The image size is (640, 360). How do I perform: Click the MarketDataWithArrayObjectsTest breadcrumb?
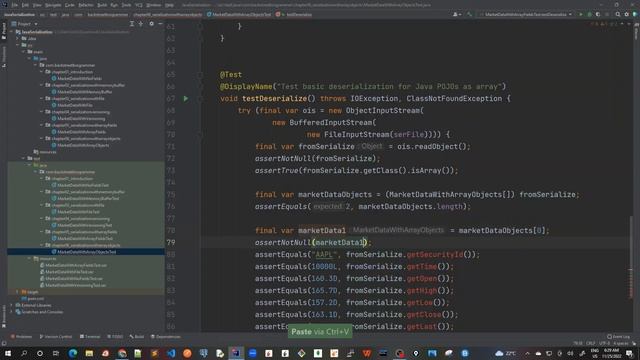point(239,14)
